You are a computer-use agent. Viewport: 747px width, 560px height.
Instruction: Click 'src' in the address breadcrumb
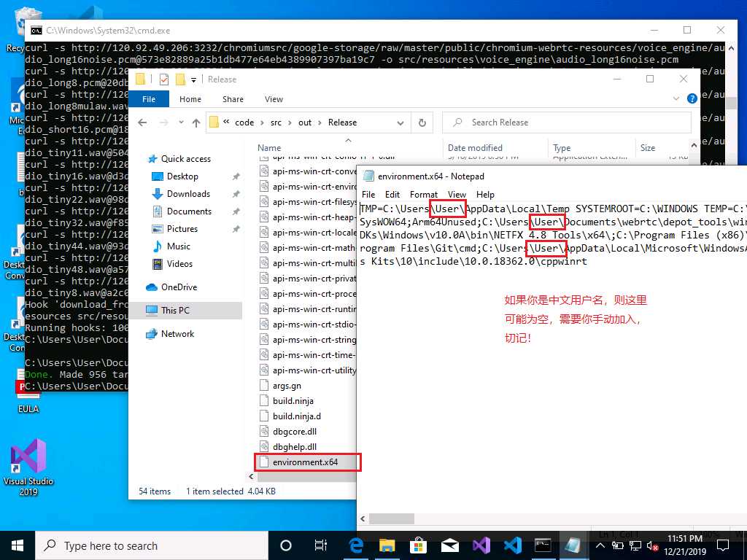pyautogui.click(x=276, y=122)
